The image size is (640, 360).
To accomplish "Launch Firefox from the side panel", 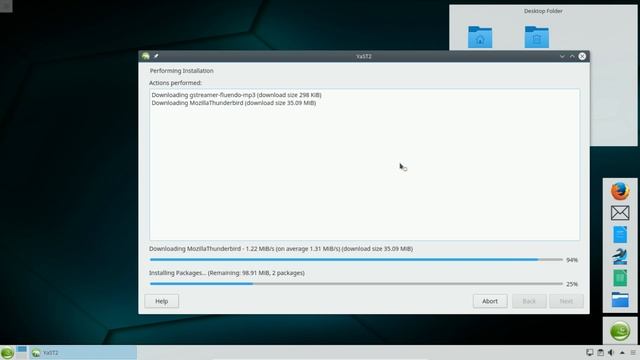I will (620, 191).
